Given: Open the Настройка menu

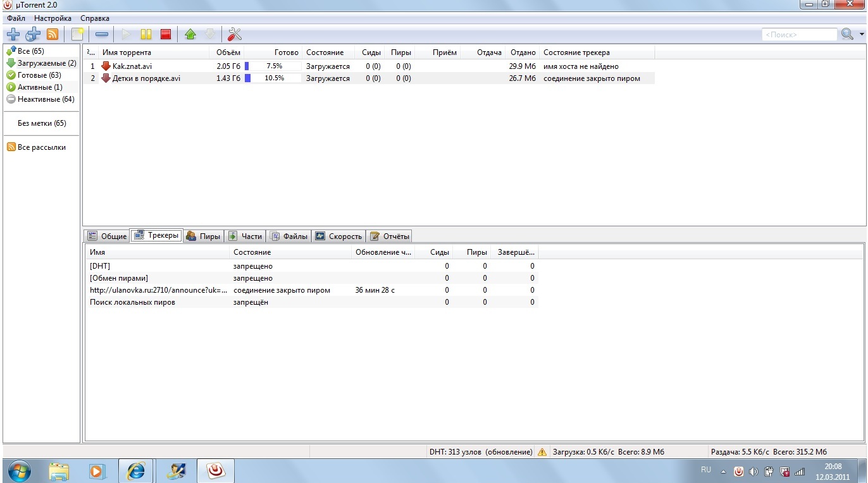Looking at the screenshot, I should coord(53,18).
